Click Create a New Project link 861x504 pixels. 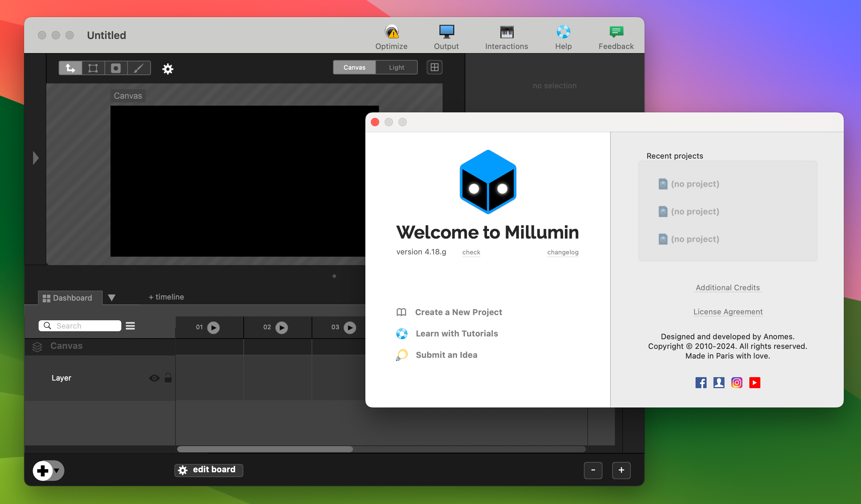pos(459,311)
